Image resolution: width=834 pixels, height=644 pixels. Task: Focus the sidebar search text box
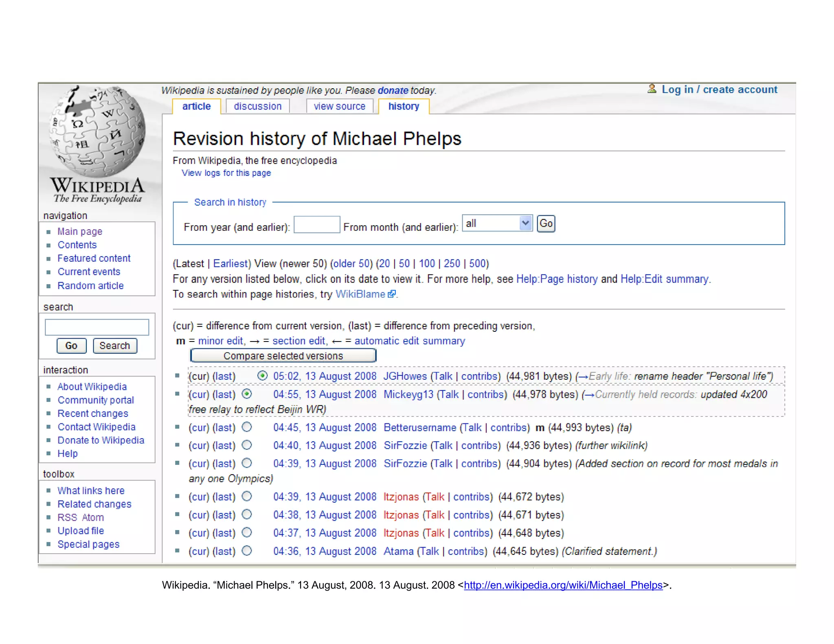(97, 327)
